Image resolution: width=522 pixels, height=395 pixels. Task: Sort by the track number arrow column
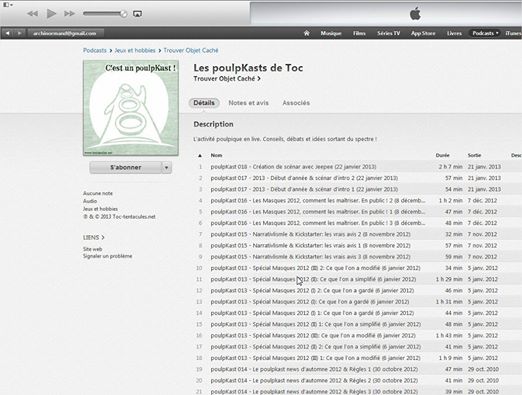[x=200, y=155]
